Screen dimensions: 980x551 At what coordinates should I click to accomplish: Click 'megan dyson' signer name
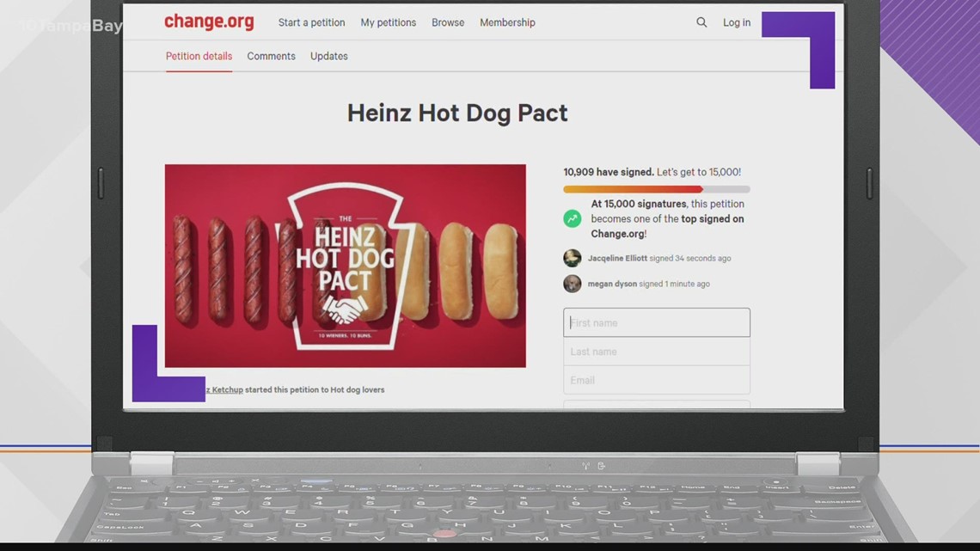tap(612, 284)
